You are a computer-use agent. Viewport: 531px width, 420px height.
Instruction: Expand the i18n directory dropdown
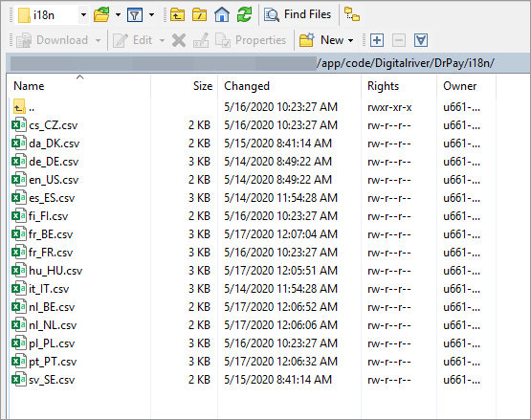click(x=83, y=15)
